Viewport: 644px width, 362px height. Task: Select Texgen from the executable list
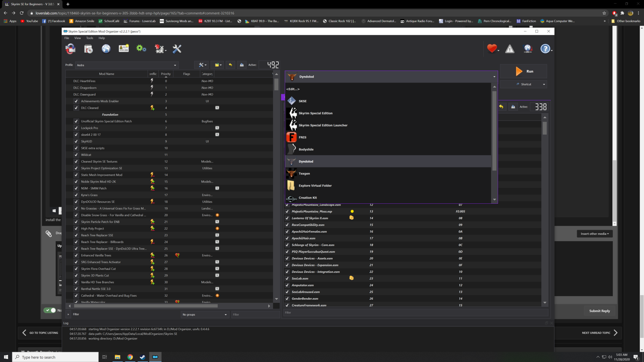point(388,173)
